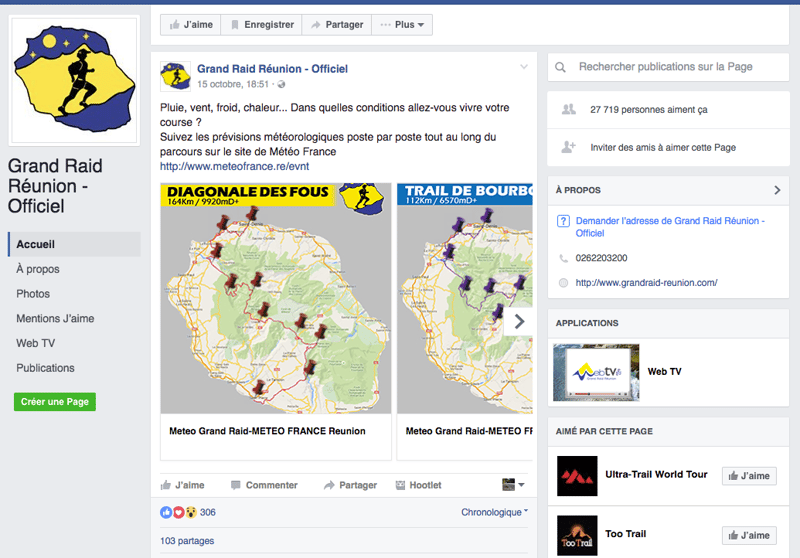Open the meteofrance.re/evnt link
Viewport: 800px width, 558px height.
[234, 166]
